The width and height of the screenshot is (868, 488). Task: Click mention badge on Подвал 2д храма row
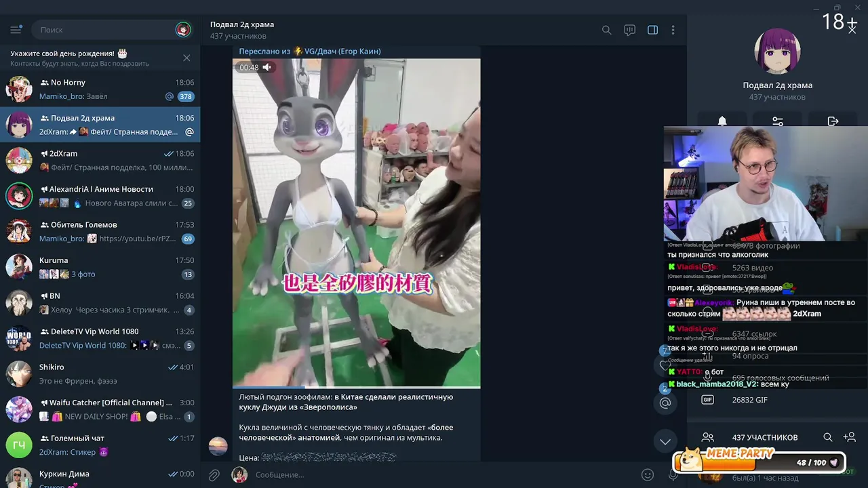pyautogui.click(x=189, y=132)
